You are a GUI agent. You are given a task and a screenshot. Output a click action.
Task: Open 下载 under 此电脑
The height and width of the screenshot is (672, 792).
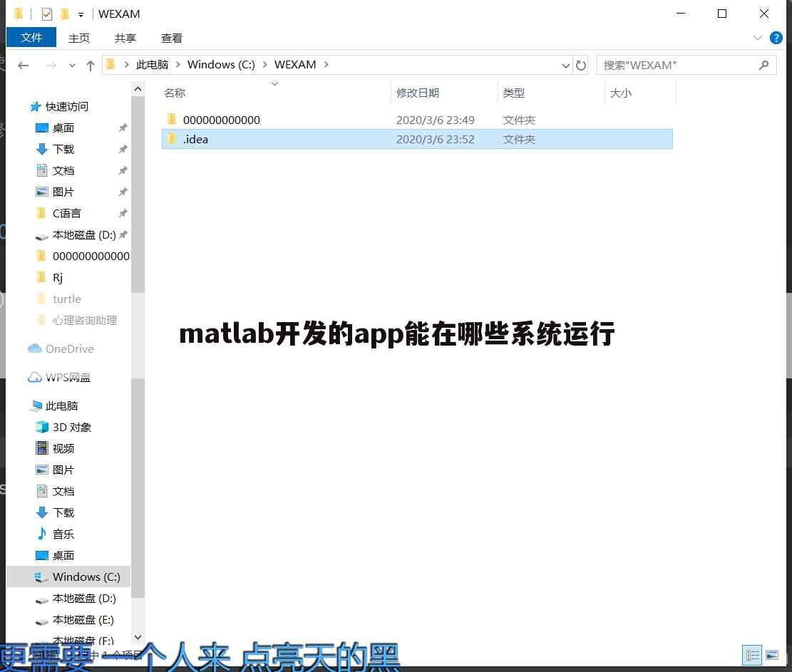[x=63, y=513]
